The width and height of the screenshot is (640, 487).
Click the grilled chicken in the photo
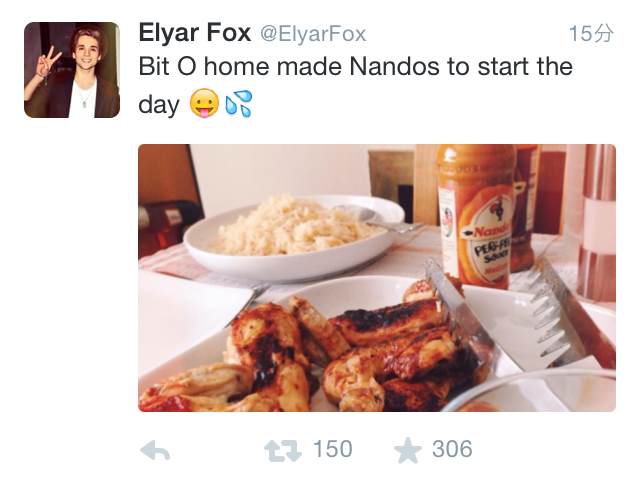tap(314, 355)
